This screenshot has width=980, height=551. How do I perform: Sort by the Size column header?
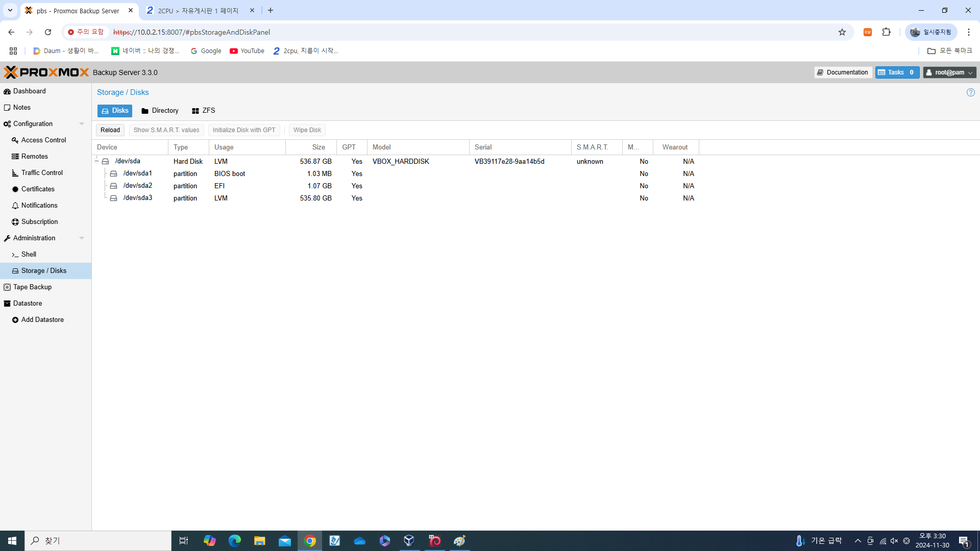311,147
